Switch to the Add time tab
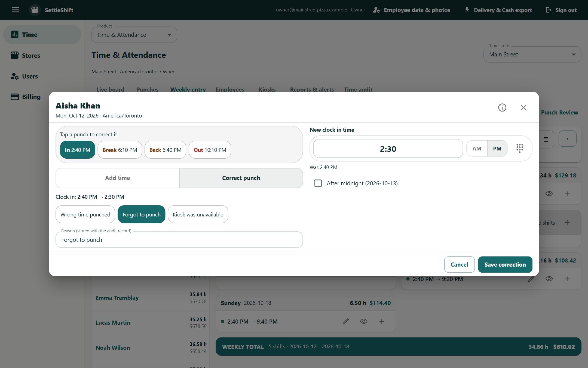The image size is (588, 368). point(118,178)
